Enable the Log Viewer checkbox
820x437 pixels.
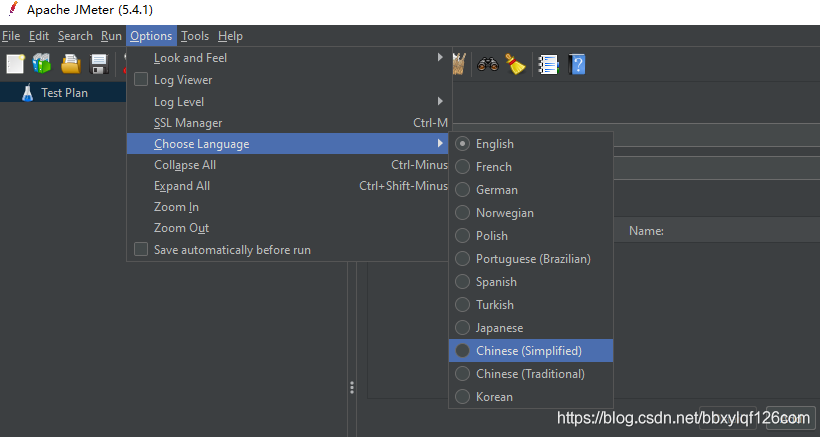tap(141, 80)
